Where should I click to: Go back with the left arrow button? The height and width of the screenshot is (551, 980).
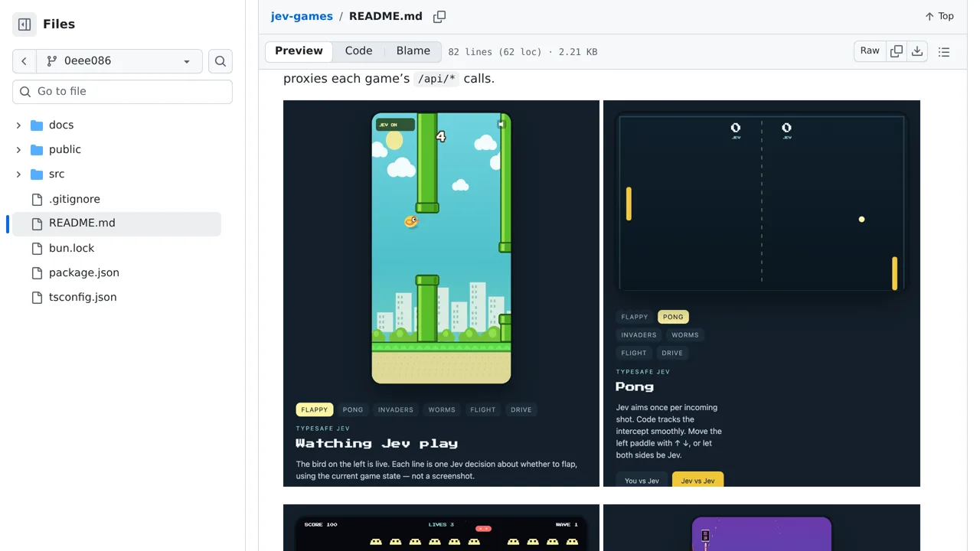24,61
